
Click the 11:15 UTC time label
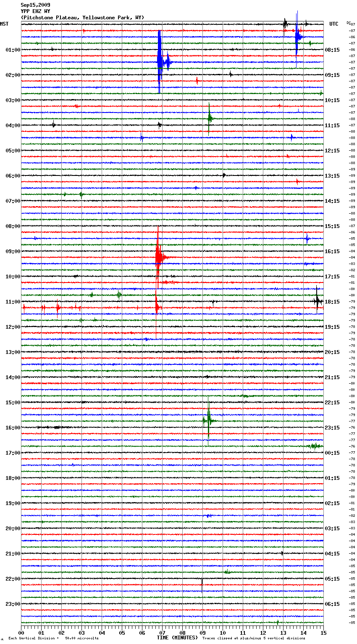click(x=332, y=126)
